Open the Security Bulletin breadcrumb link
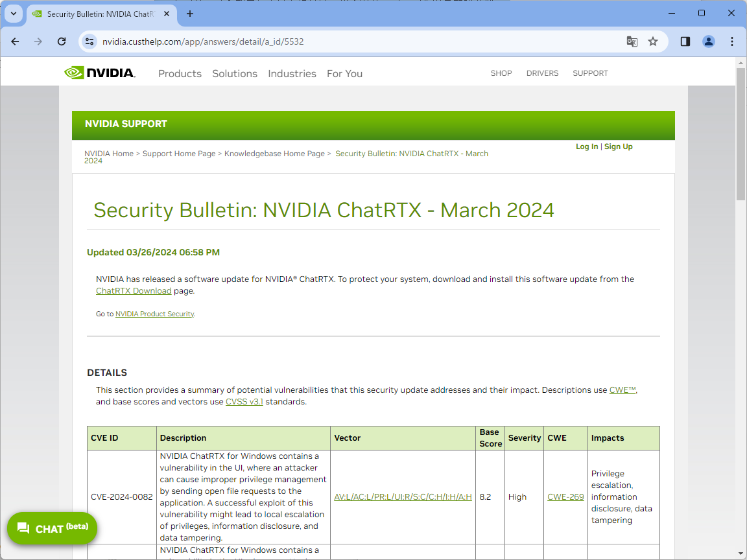 coord(412,154)
